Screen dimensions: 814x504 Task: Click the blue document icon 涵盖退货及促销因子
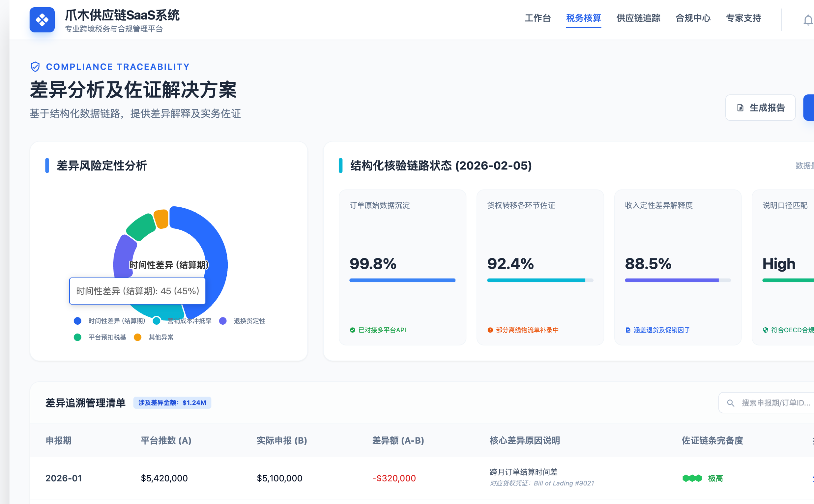(x=628, y=330)
